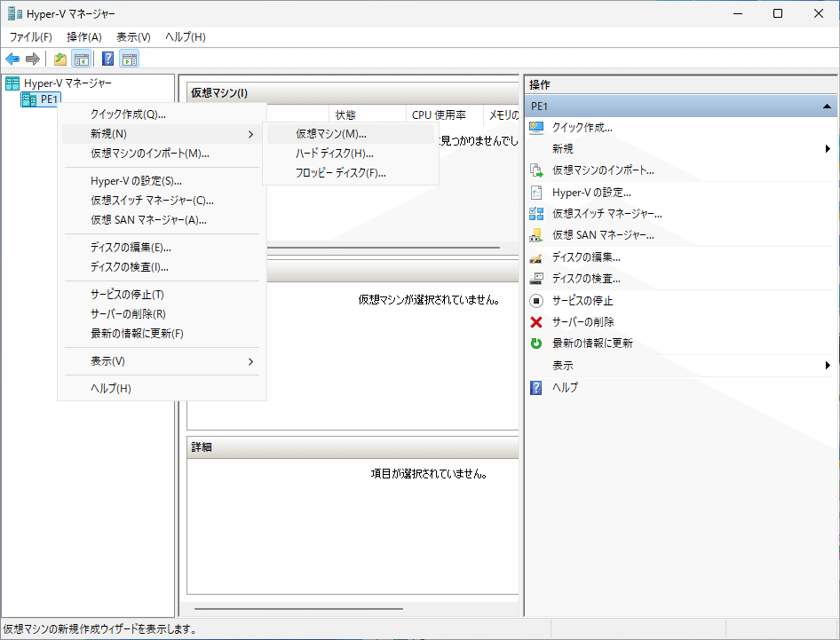Click the Hyper-V Manager title bar app icon
The height and width of the screenshot is (640, 840).
(15, 14)
